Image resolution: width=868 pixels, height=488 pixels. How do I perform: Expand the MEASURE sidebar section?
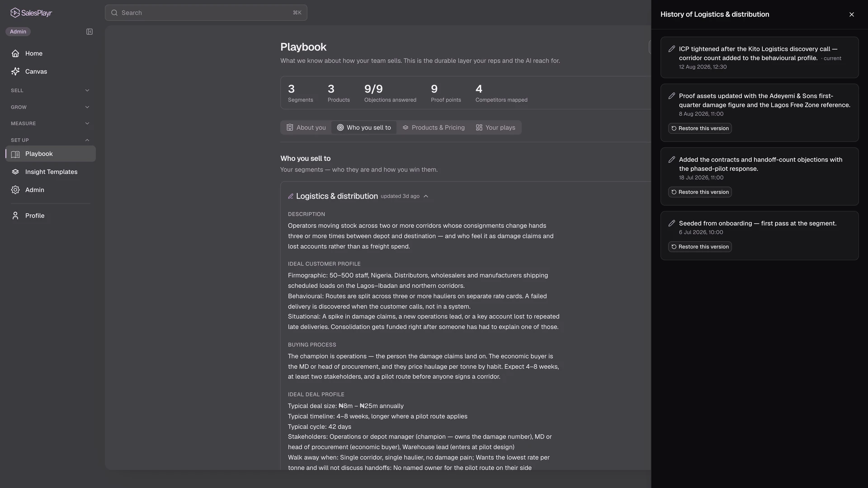coord(50,123)
